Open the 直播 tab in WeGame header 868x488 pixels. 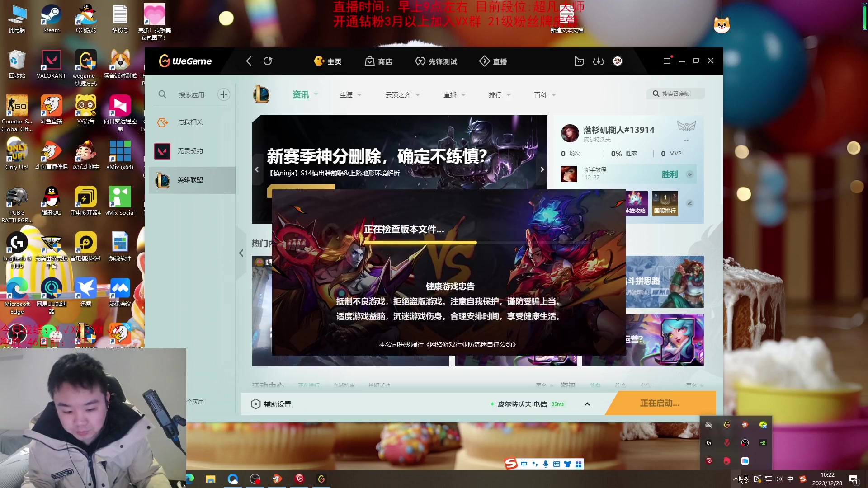click(x=493, y=61)
